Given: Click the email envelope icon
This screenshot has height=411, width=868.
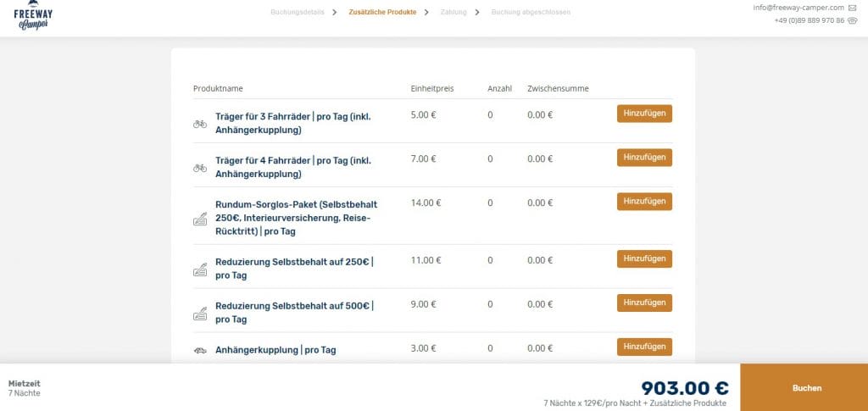Looking at the screenshot, I should coord(852,8).
